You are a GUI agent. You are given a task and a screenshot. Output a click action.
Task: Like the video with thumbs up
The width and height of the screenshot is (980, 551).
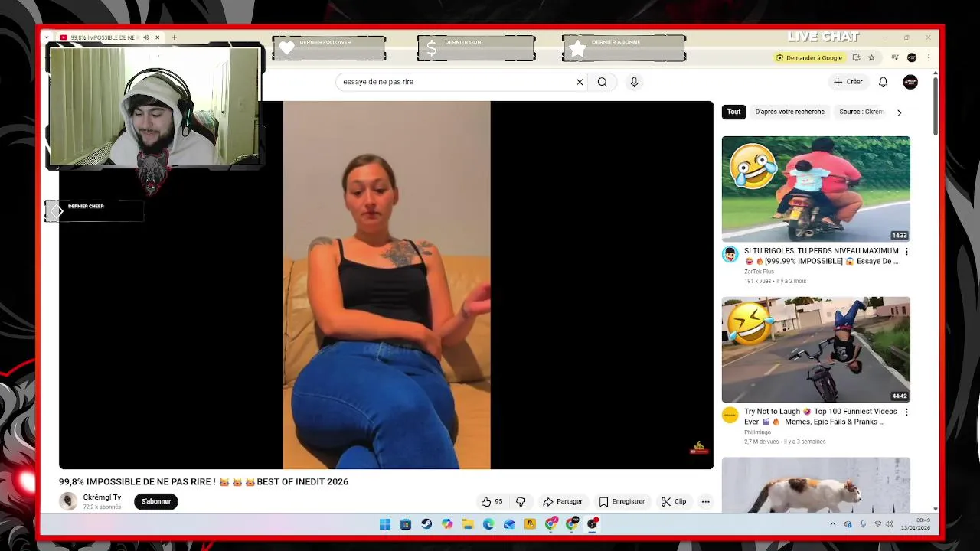[x=492, y=501]
